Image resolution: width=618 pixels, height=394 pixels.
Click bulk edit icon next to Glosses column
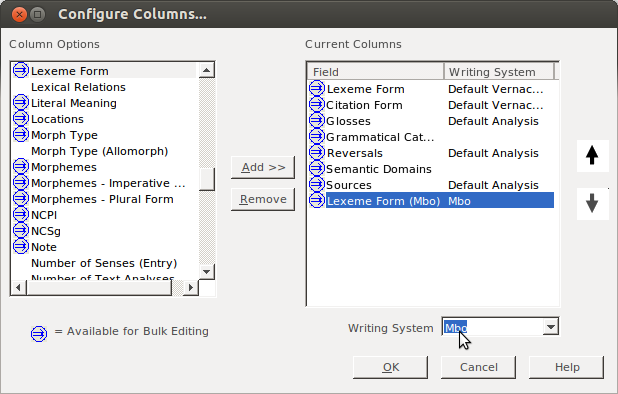316,121
